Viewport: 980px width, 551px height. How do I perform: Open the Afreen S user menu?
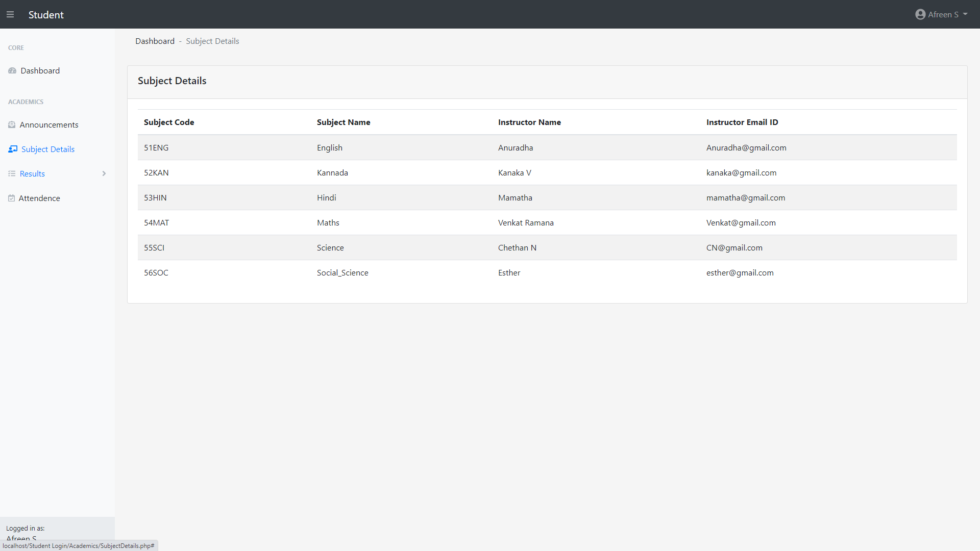click(x=943, y=15)
